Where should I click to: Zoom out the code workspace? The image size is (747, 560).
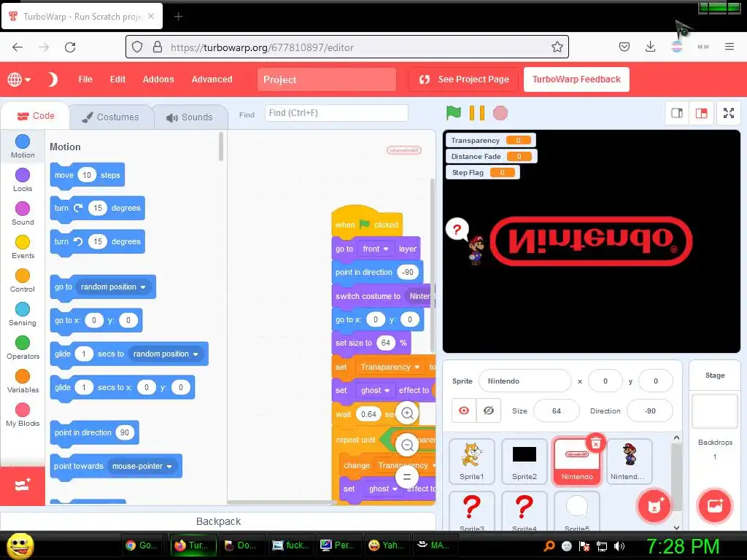(407, 446)
